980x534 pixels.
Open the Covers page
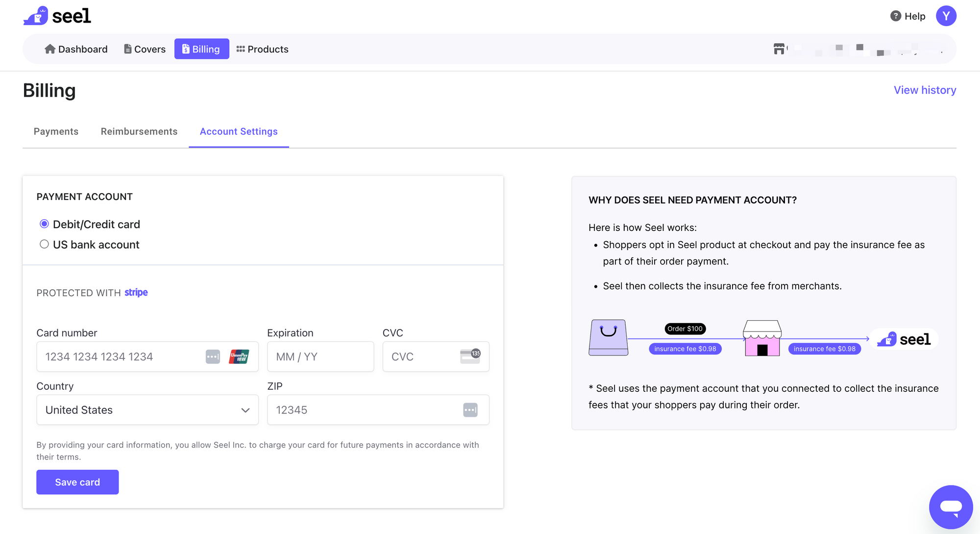(145, 49)
